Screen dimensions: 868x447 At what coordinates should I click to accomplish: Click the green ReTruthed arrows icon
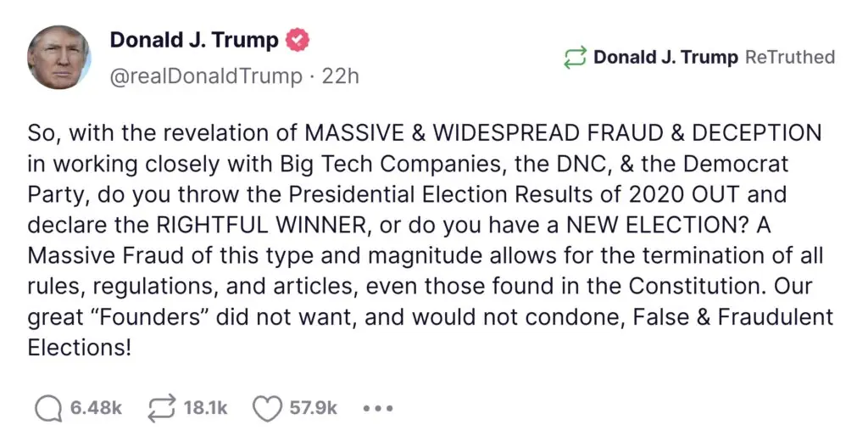pyautogui.click(x=575, y=58)
